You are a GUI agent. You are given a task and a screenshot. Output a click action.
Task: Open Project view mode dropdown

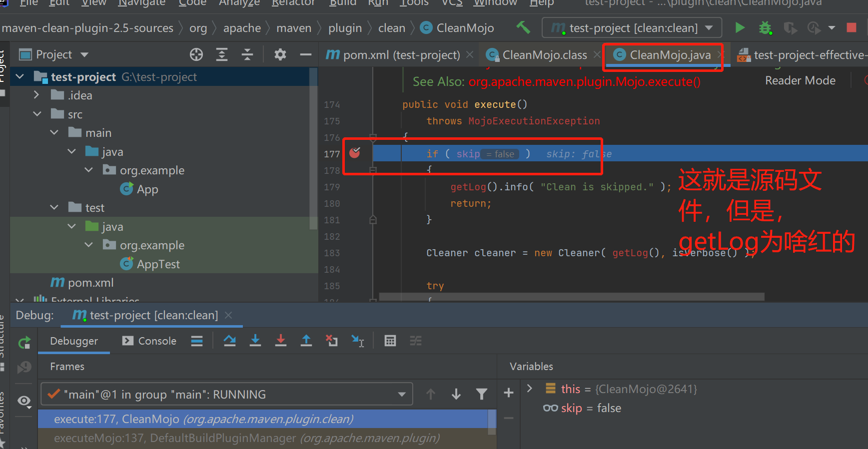(x=84, y=54)
